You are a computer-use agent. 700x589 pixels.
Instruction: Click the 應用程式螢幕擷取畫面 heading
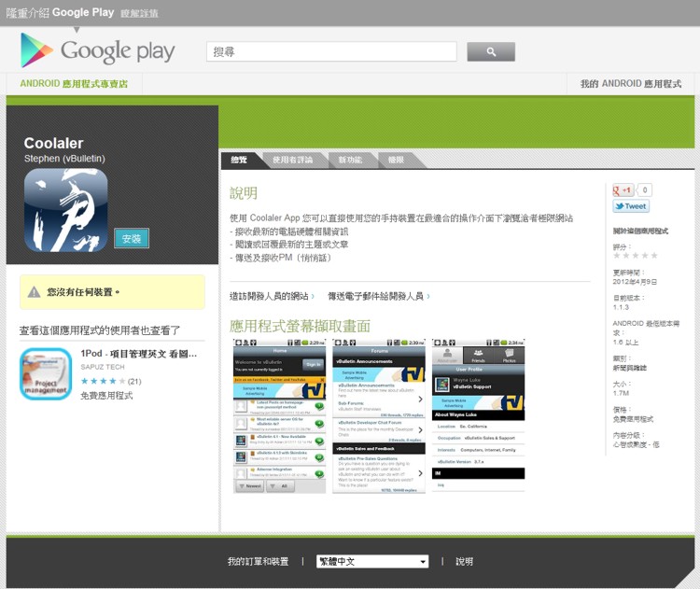300,326
